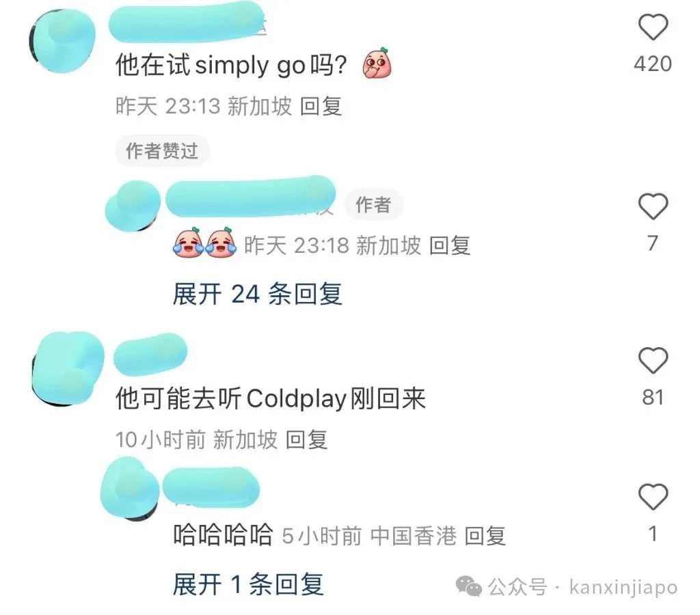
Task: Open the Hong Kong replier's avatar
Action: 131,488
